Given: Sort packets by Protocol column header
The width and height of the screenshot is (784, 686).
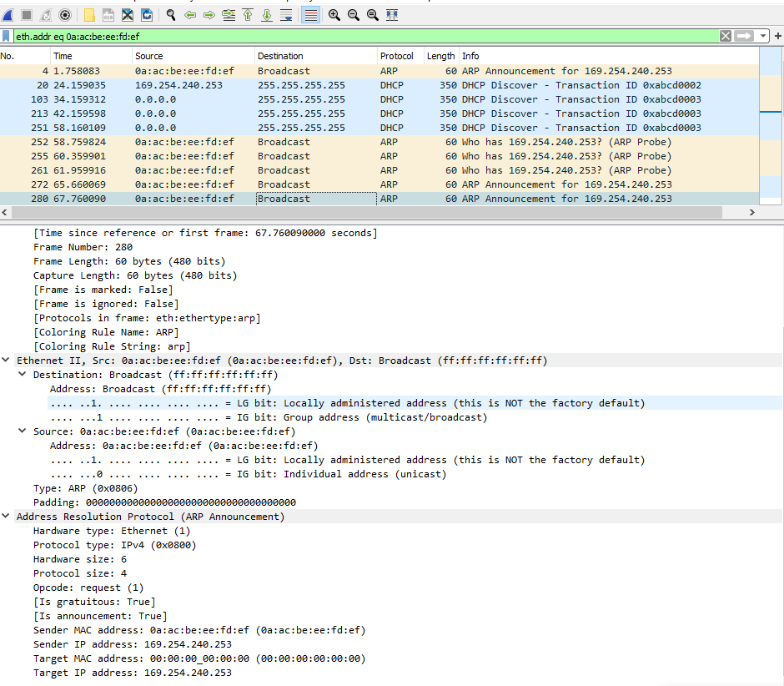Looking at the screenshot, I should (397, 56).
